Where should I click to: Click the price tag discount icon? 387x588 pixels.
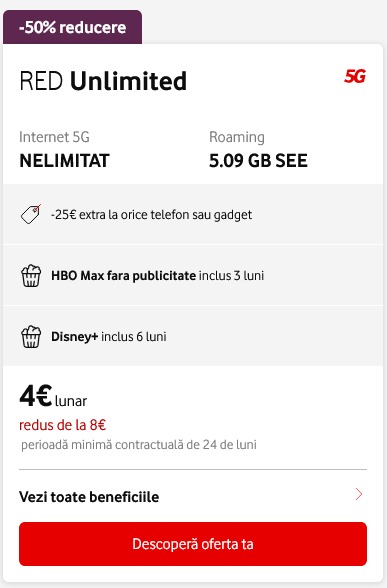[x=31, y=214]
